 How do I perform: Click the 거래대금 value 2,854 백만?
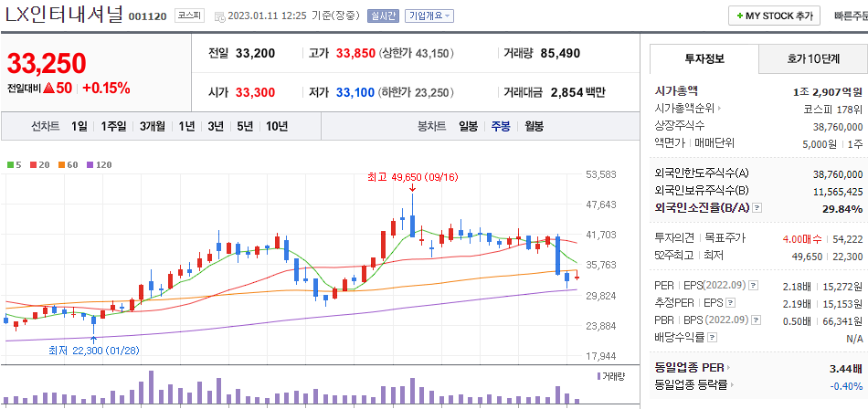pos(578,92)
